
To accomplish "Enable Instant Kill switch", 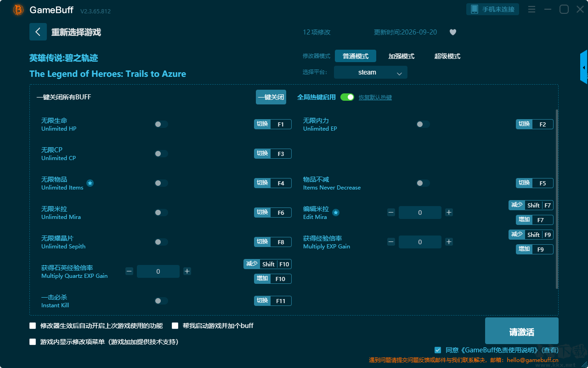I will pos(161,301).
